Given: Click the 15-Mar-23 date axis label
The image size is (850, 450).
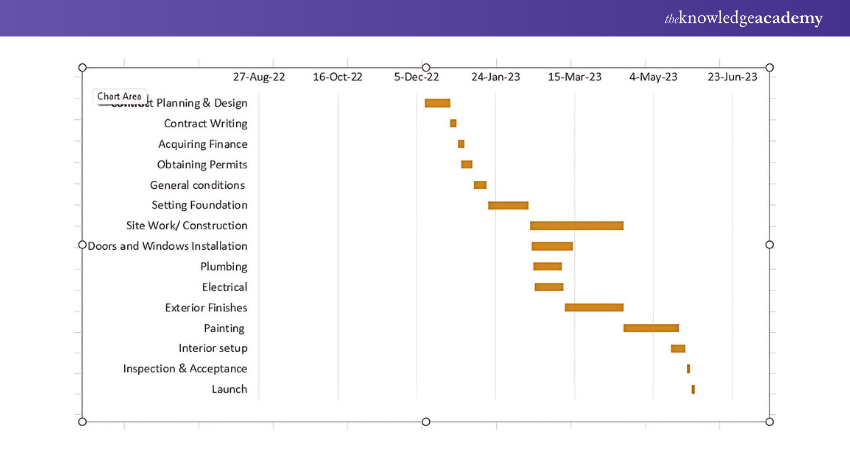Looking at the screenshot, I should click(575, 76).
